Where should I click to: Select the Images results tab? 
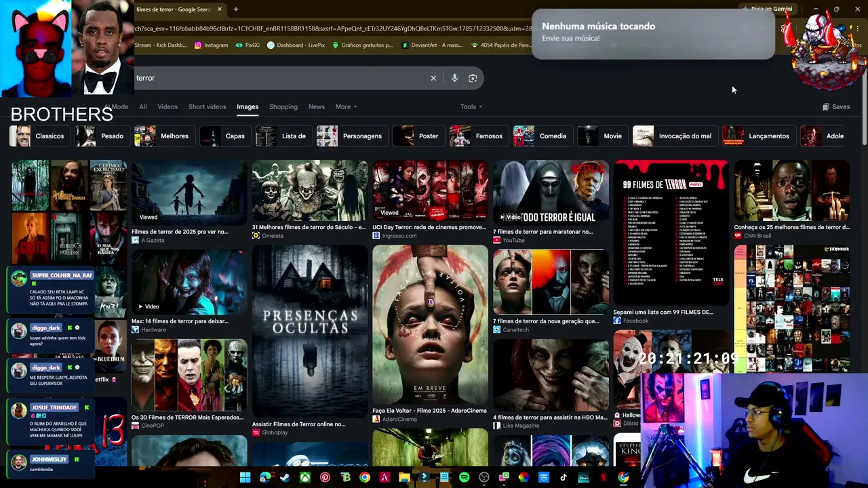pyautogui.click(x=248, y=106)
